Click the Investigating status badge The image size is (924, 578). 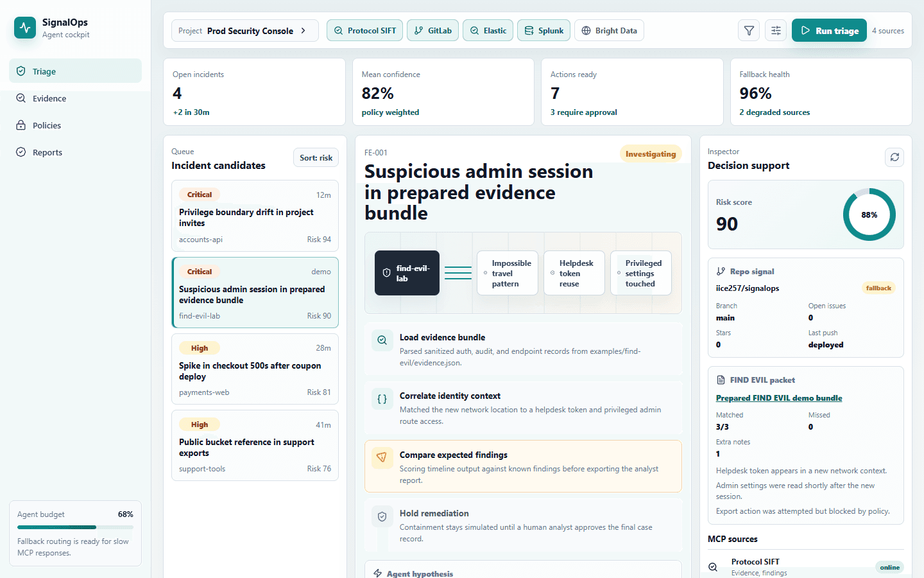pyautogui.click(x=651, y=154)
